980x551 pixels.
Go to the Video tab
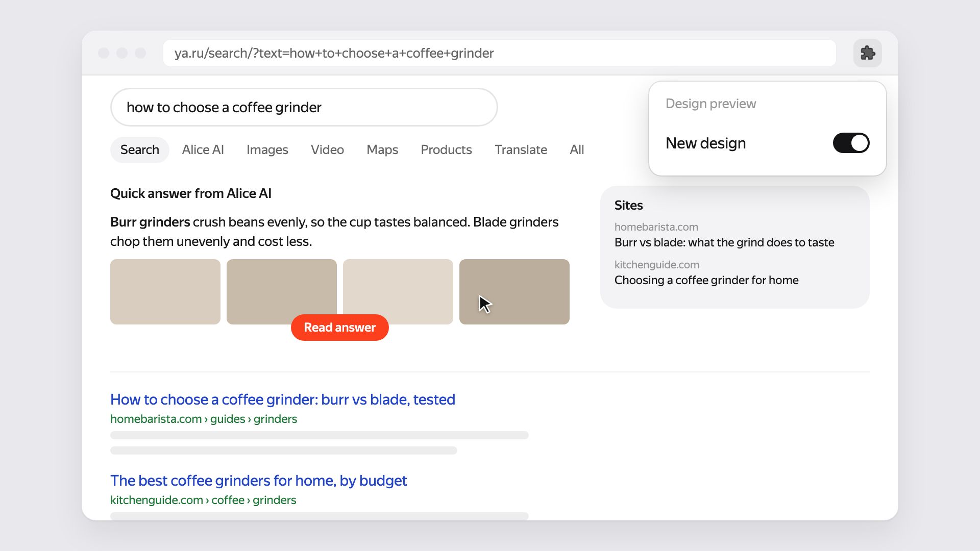327,149
